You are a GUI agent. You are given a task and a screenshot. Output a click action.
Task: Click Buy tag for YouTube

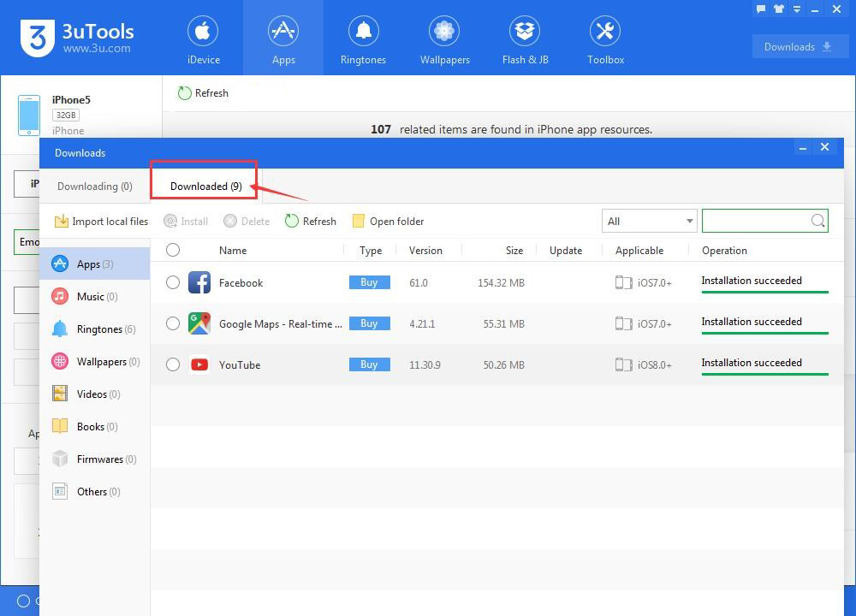pyautogui.click(x=370, y=364)
